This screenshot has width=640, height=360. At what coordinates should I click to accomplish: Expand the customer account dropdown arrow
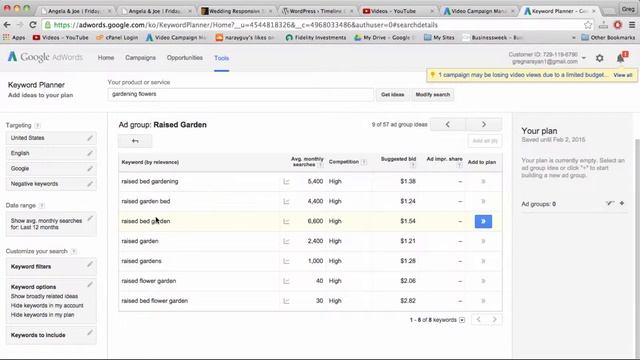click(584, 58)
